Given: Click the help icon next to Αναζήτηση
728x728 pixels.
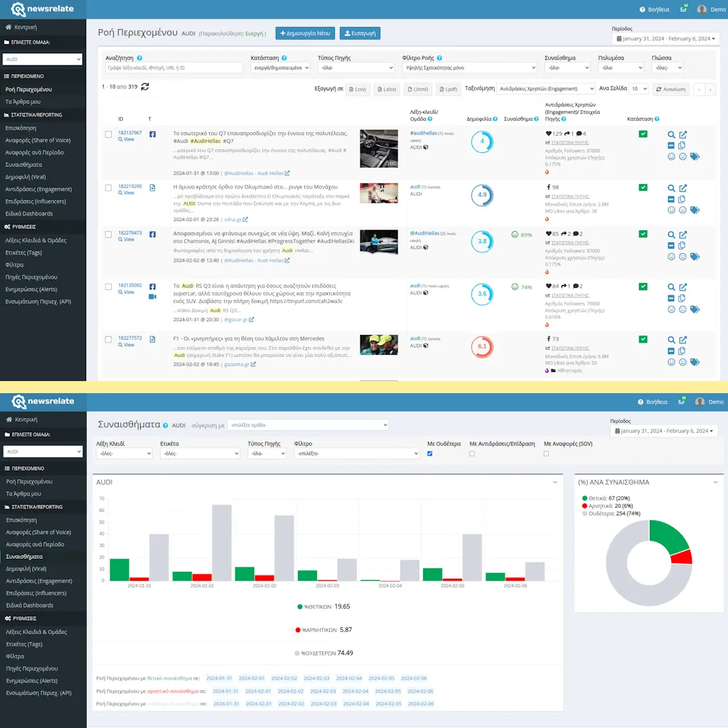Looking at the screenshot, I should 139,58.
